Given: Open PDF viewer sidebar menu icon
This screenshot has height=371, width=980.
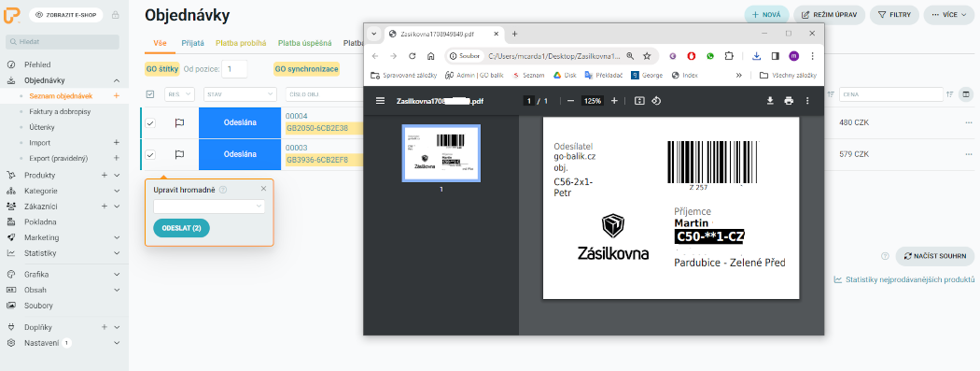Looking at the screenshot, I should point(380,101).
